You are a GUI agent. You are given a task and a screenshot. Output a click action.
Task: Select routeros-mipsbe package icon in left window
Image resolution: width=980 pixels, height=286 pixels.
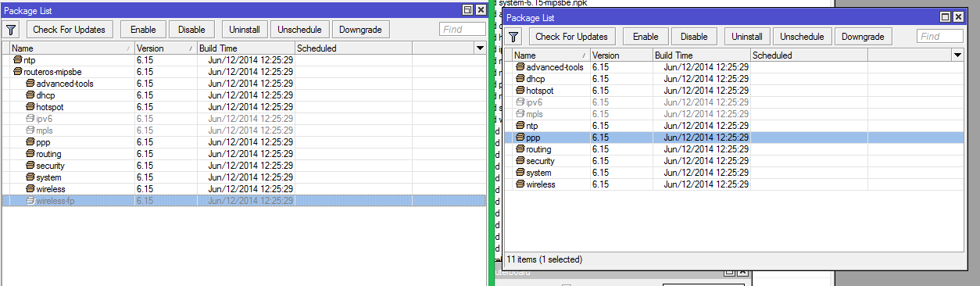pos(18,72)
